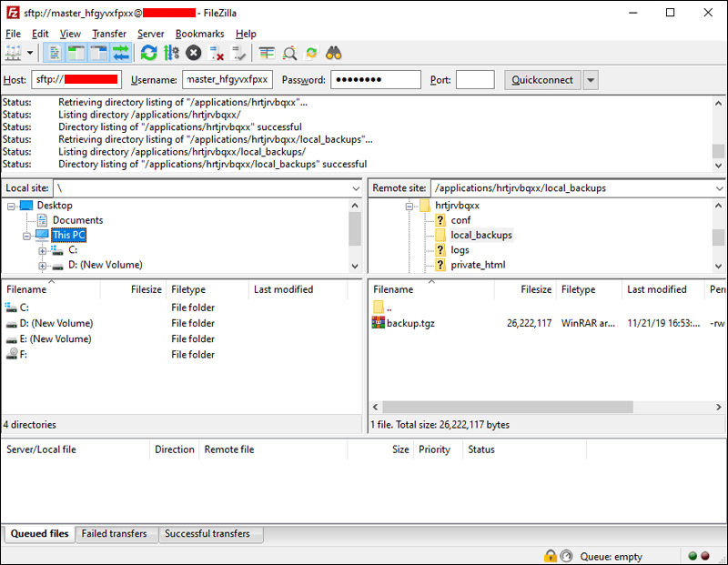
Task: Click the Port input field
Action: tap(475, 79)
